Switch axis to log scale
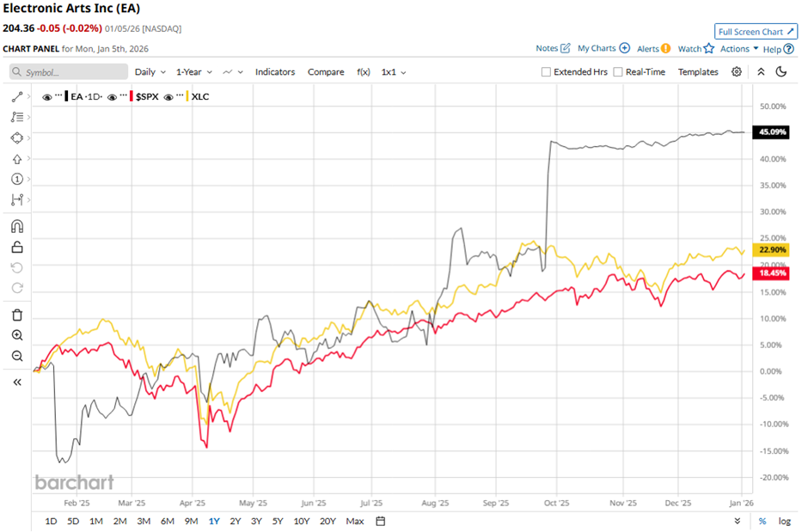The image size is (808, 532). pos(784,521)
